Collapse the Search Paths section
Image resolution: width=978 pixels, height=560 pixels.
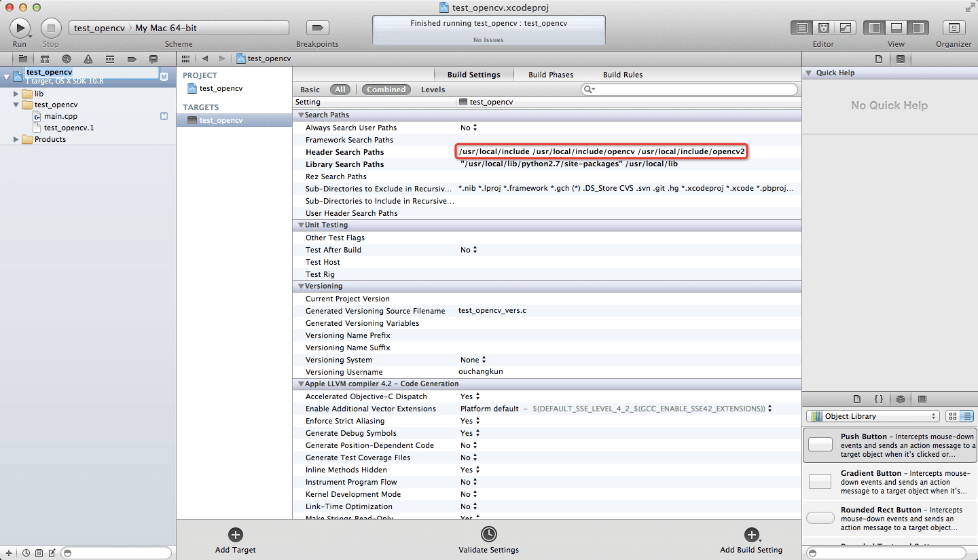300,115
